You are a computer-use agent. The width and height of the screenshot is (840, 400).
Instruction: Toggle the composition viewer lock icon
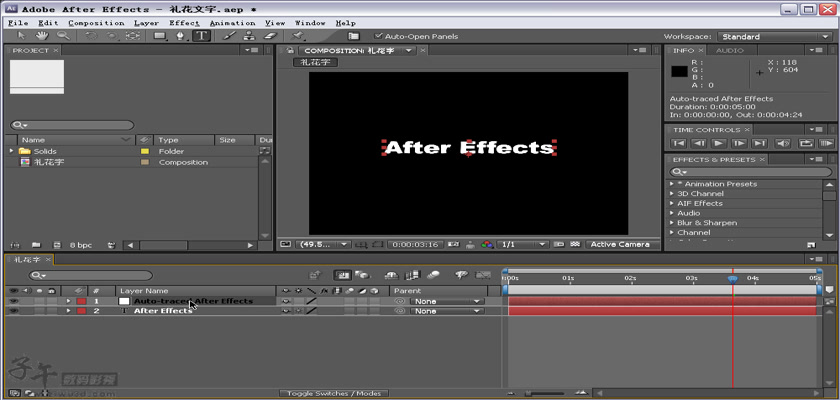290,50
